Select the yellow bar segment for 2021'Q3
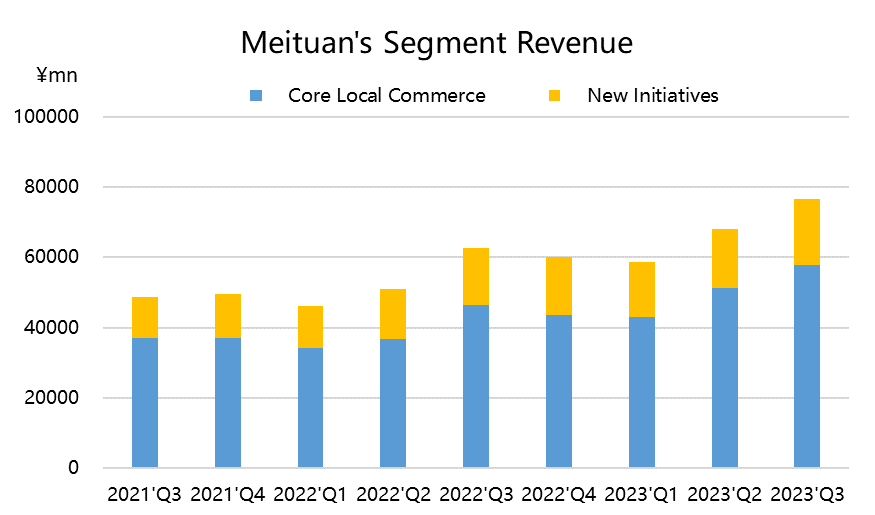Viewport: 875px width, 515px height. (145, 317)
